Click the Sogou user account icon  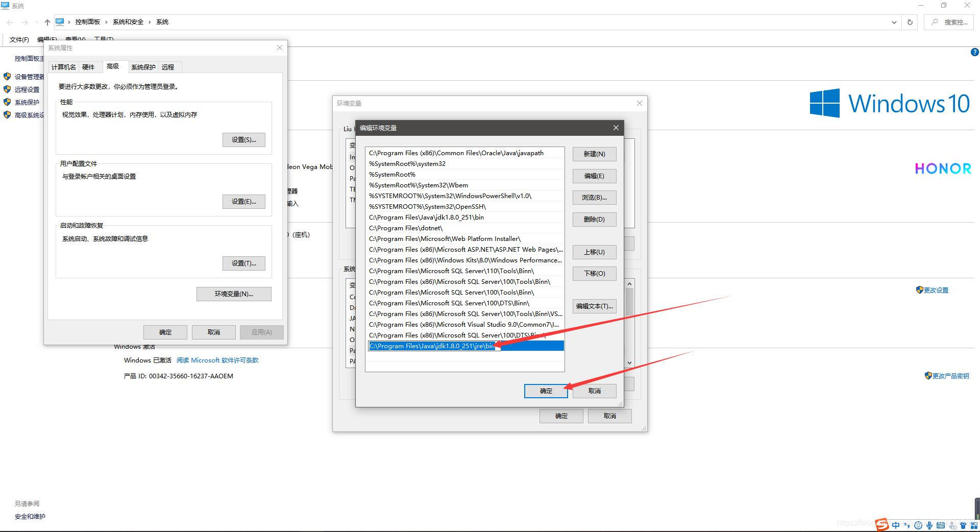coord(952,525)
